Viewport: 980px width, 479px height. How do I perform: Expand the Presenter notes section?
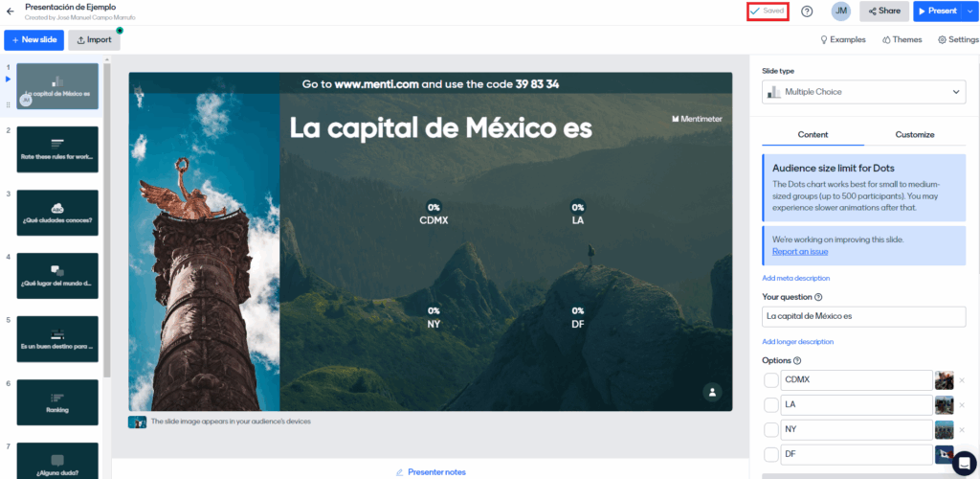431,471
